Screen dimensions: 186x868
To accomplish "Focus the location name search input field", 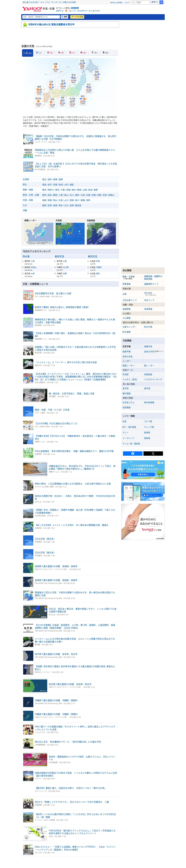I will coord(41,17).
